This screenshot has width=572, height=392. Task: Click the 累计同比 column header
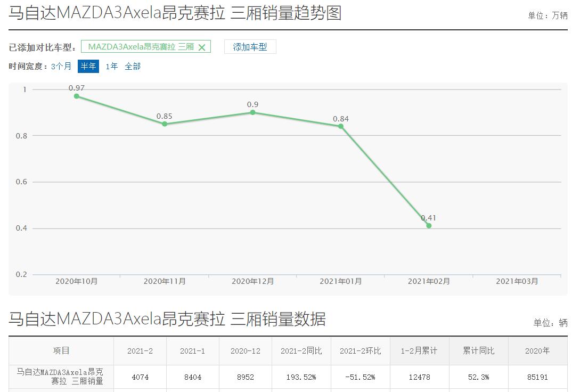479,351
